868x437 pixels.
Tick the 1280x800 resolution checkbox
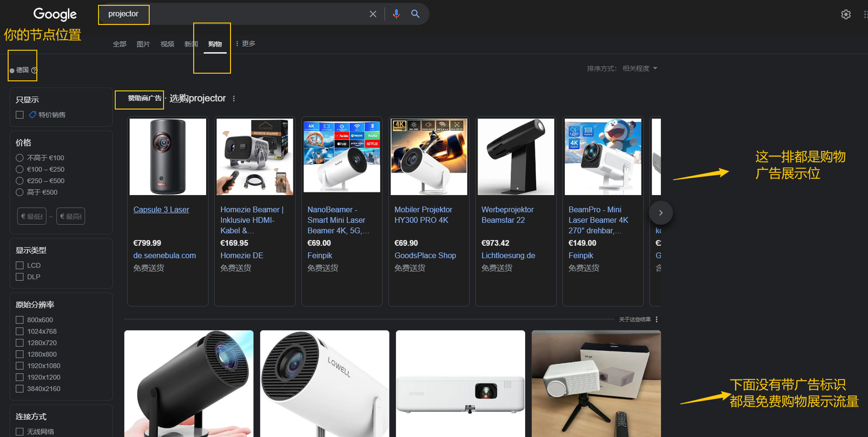click(x=20, y=354)
